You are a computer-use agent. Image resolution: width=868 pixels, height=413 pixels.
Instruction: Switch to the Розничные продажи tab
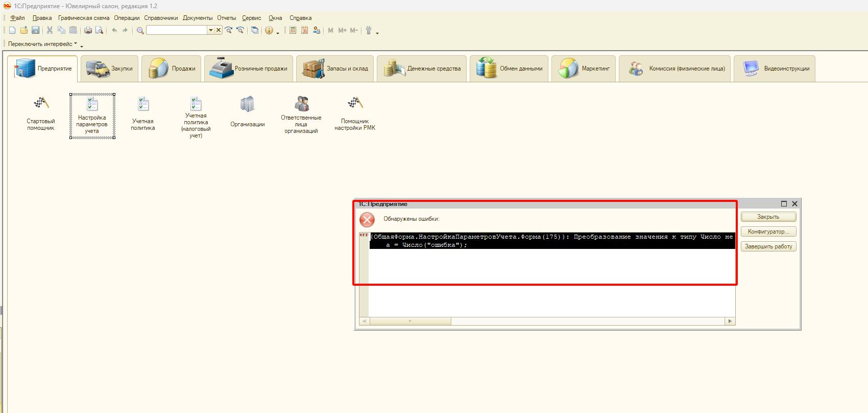[249, 68]
